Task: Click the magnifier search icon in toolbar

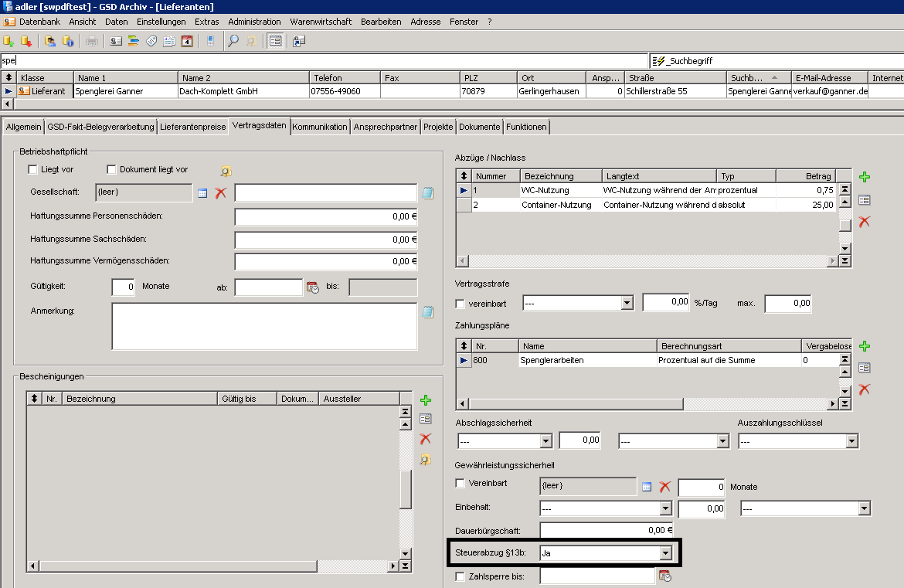Action: pyautogui.click(x=233, y=41)
